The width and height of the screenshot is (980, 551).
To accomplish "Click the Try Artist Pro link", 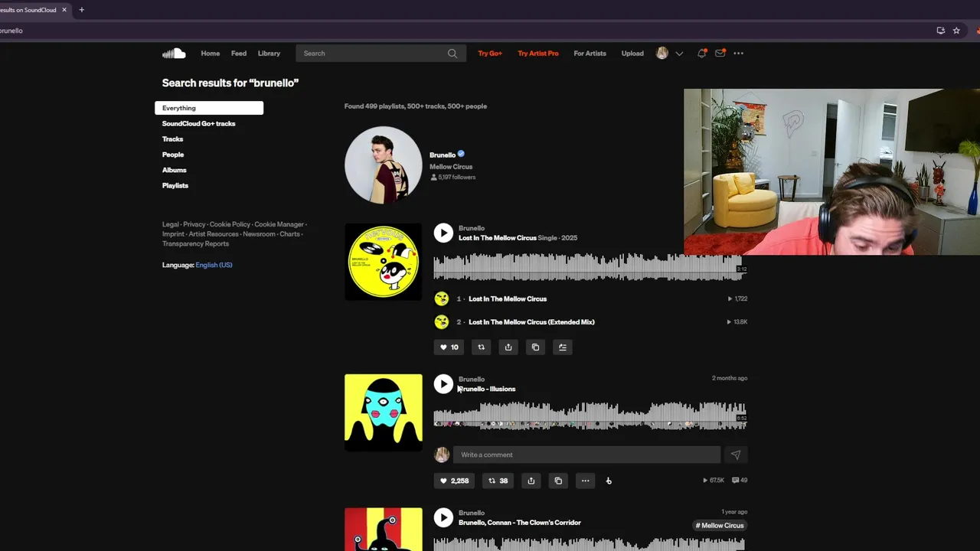I will 538,54.
